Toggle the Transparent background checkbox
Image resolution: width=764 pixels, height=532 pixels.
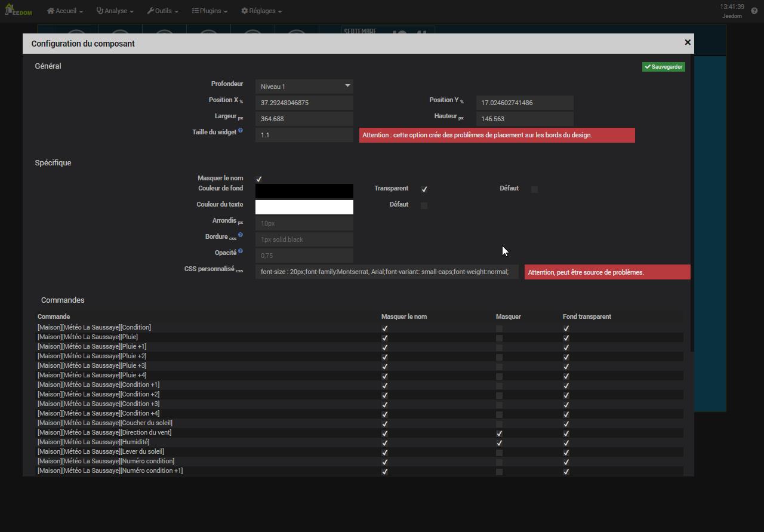424,189
